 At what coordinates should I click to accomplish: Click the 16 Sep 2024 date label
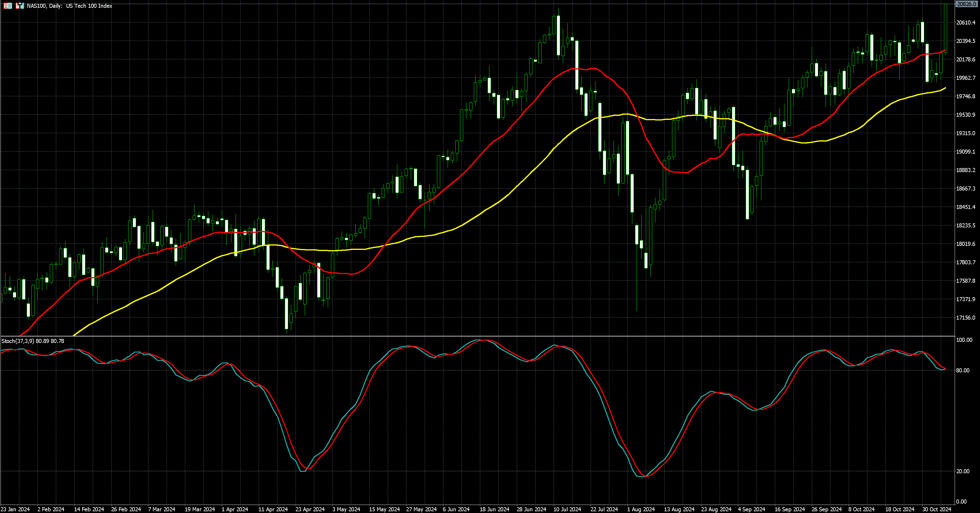point(790,509)
